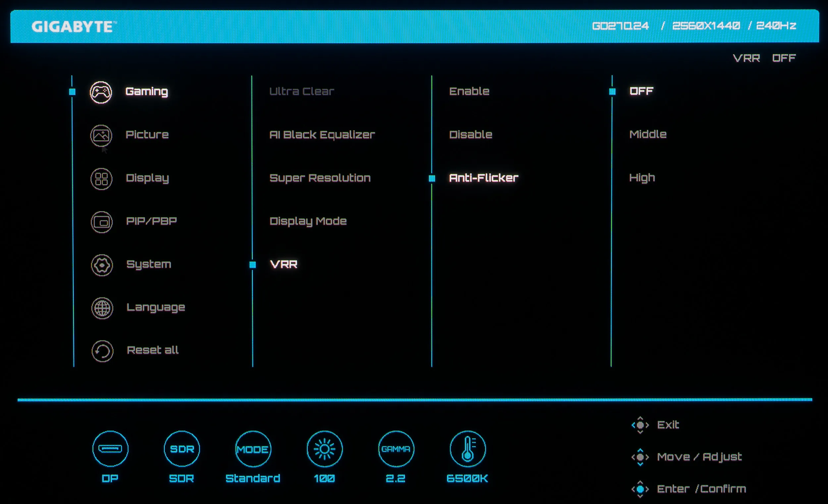
Task: Open the Picture settings icon
Action: coord(101,135)
